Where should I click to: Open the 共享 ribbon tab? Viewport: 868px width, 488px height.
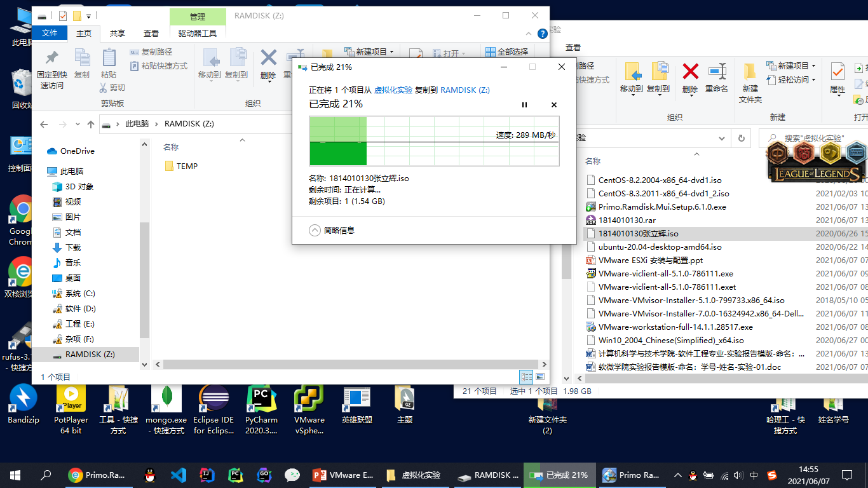pos(118,34)
